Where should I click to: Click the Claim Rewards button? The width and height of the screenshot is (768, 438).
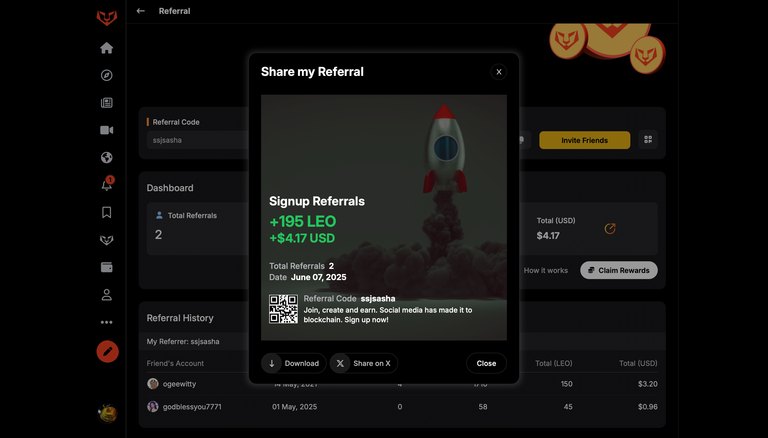coord(619,270)
